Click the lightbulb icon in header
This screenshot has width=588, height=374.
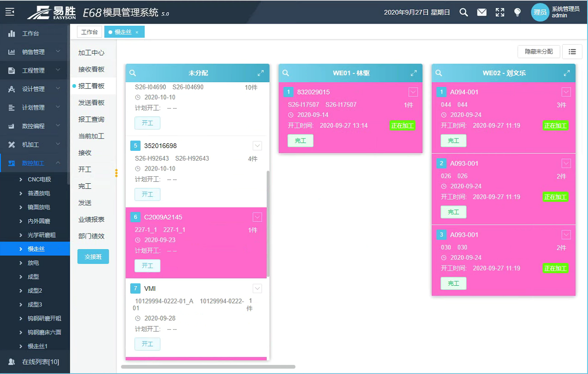517,12
